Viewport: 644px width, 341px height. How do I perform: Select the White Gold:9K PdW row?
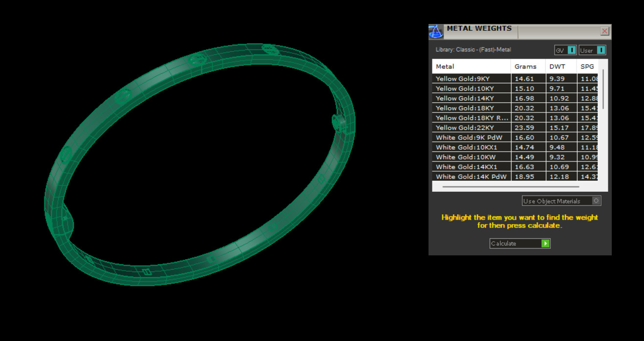515,137
